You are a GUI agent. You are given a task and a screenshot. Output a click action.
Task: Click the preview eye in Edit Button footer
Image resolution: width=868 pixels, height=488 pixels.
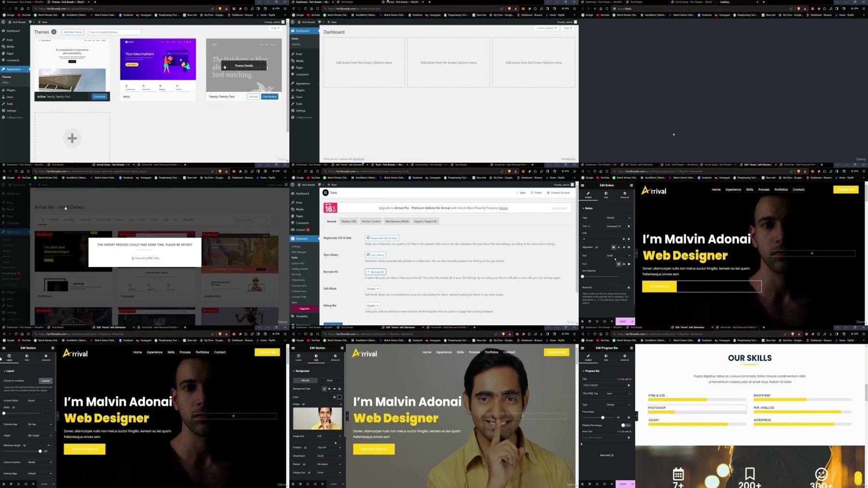[x=612, y=321]
